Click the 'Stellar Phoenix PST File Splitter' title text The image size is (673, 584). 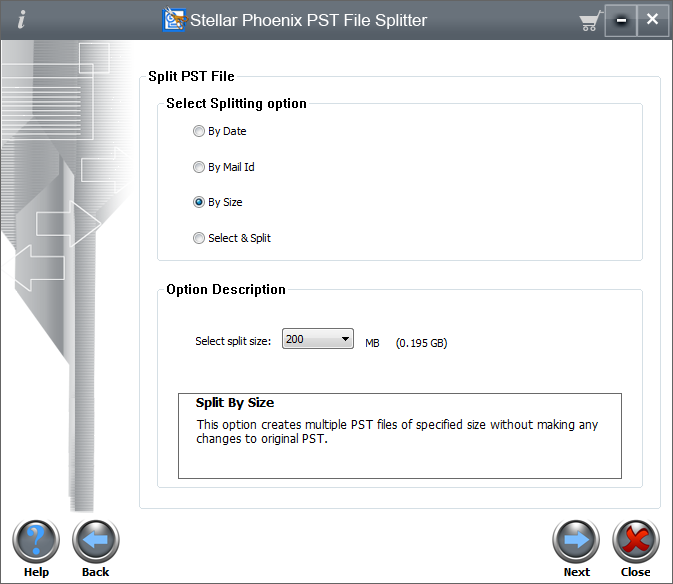point(309,20)
